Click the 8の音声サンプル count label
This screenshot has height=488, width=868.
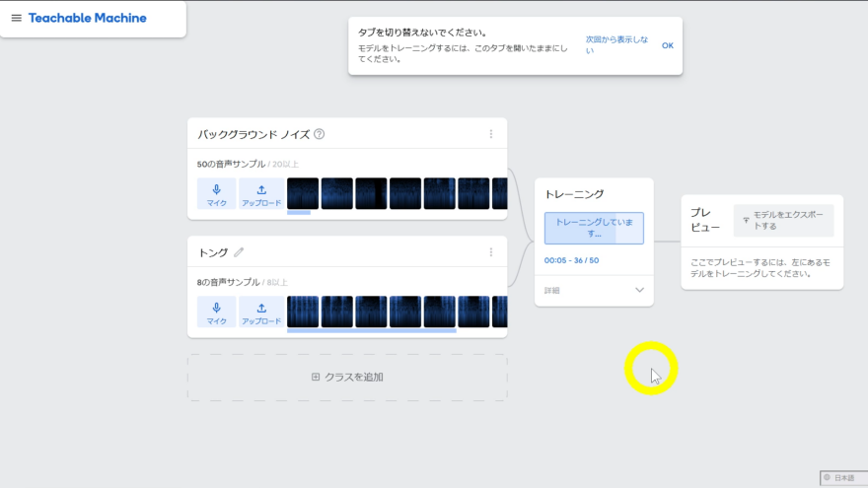[x=228, y=282]
